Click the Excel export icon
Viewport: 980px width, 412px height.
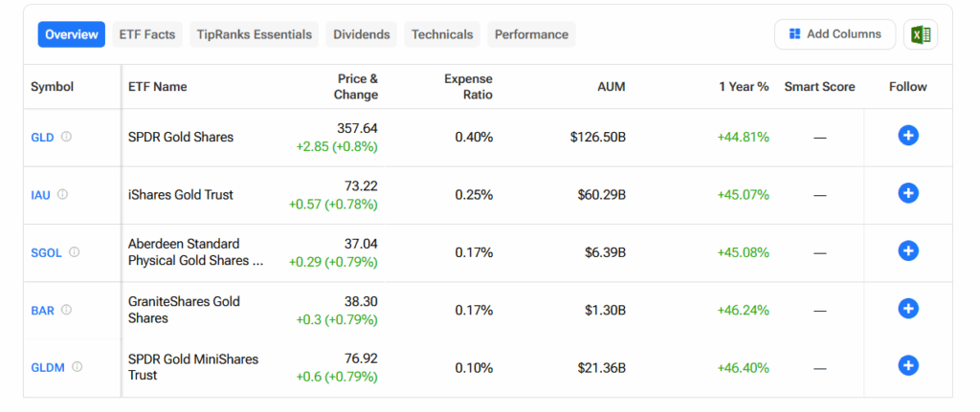(x=921, y=34)
